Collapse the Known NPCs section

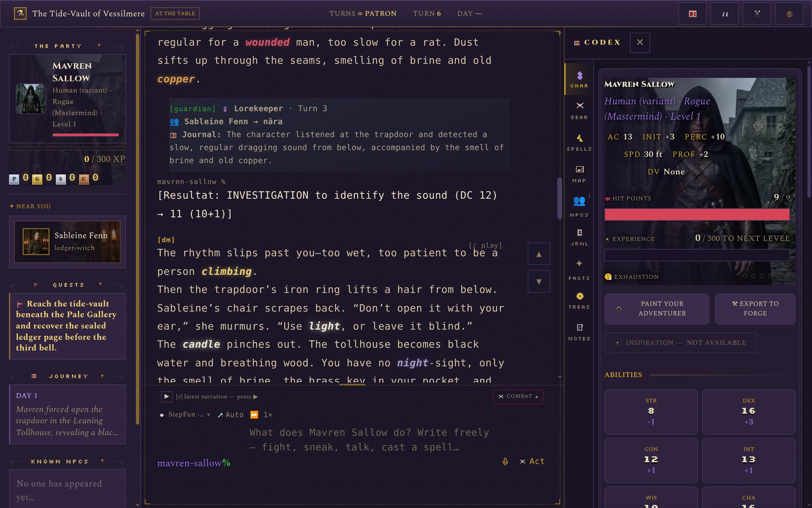click(x=103, y=461)
